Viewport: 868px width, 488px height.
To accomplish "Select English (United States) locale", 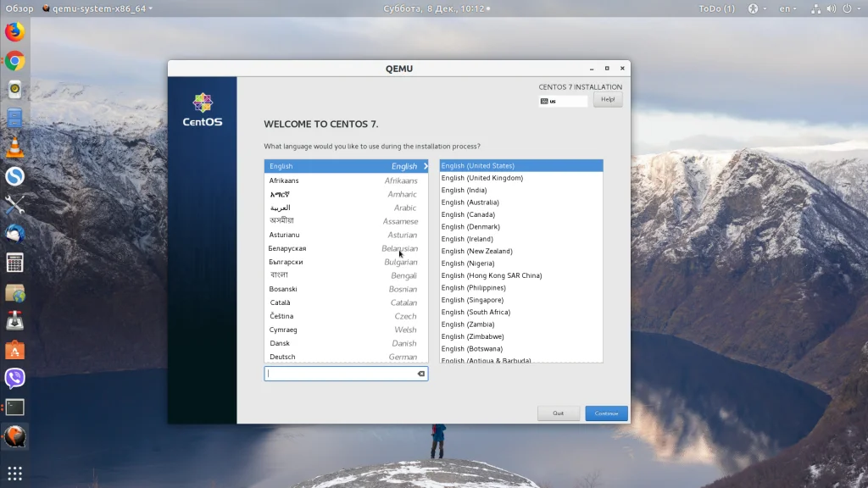I will coord(521,165).
